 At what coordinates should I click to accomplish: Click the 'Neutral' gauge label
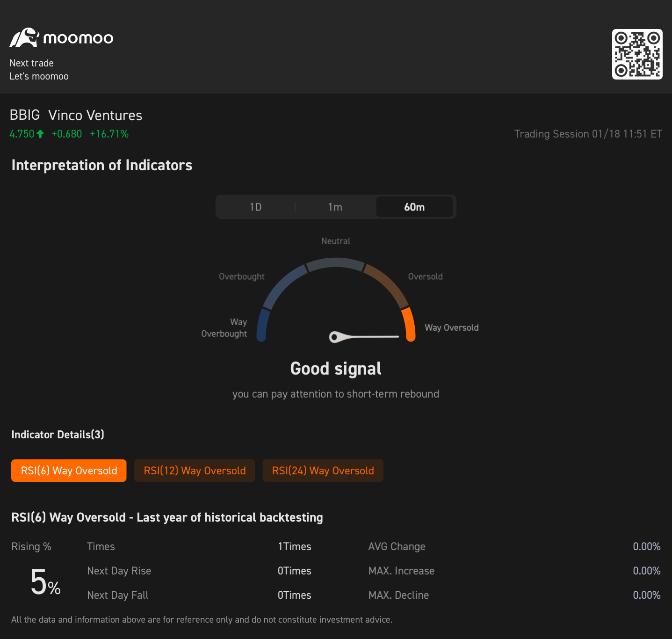click(x=336, y=241)
